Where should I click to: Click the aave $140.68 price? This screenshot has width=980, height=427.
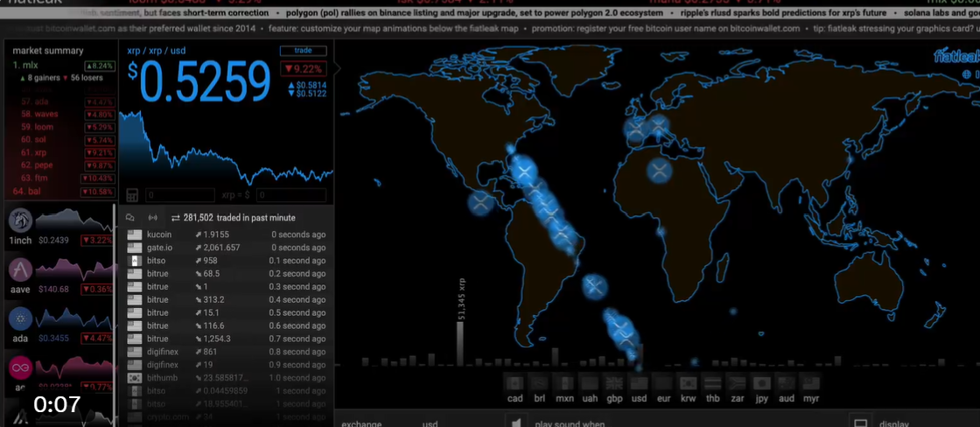53,290
